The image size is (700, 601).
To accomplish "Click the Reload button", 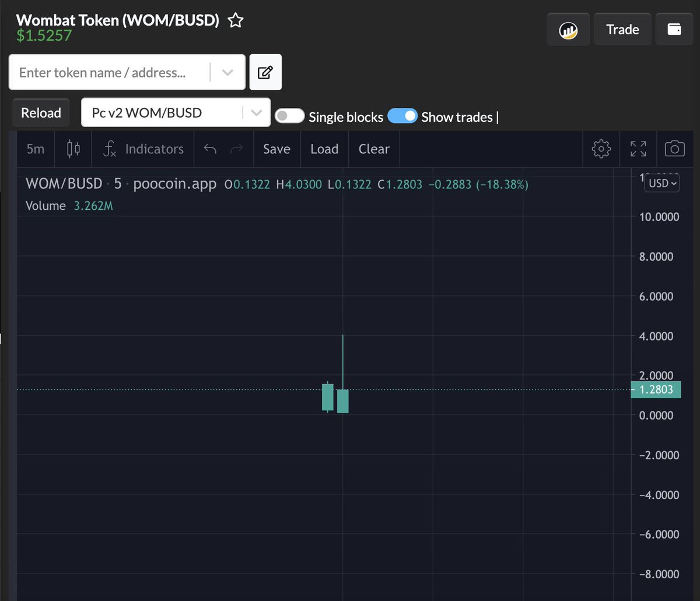I will pyautogui.click(x=41, y=113).
